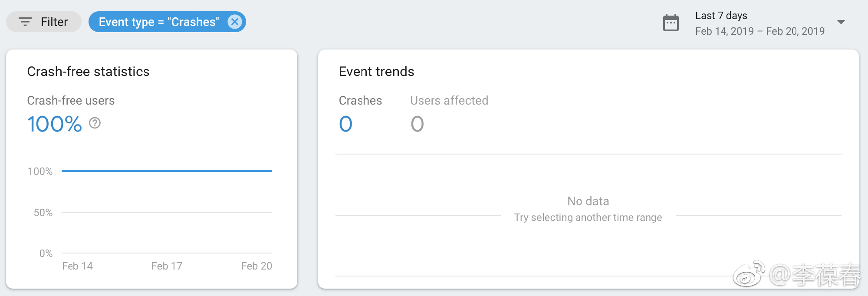
Task: Open the calendar date picker icon
Action: (x=671, y=23)
